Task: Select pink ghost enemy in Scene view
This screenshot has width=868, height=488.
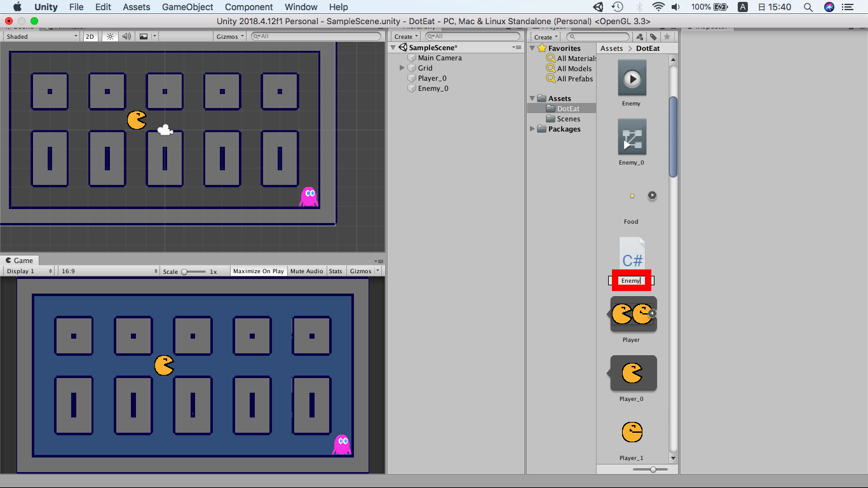Action: [309, 196]
